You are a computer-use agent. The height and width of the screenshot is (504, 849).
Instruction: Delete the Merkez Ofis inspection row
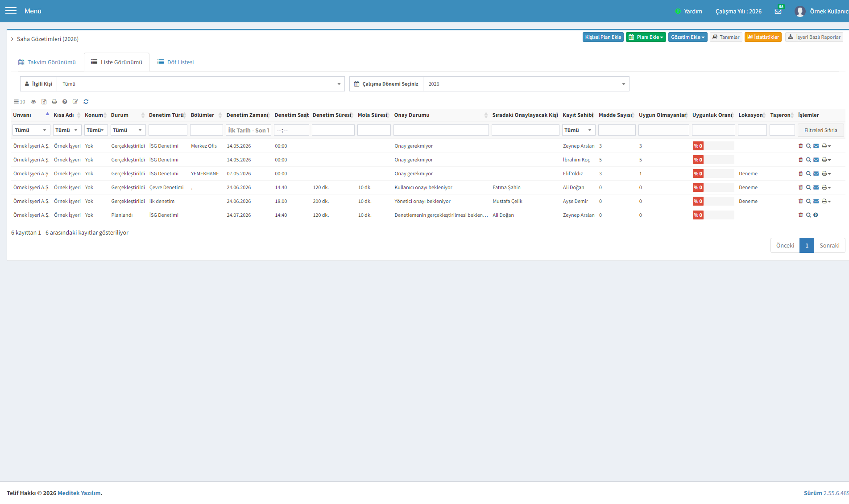(800, 146)
